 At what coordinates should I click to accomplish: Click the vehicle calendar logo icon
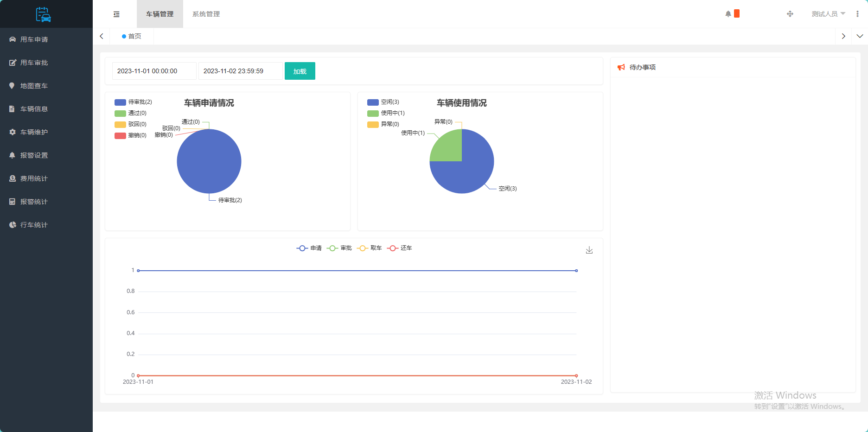[44, 14]
